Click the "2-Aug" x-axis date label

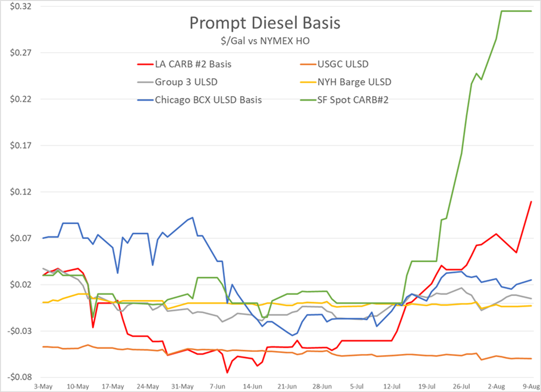[x=496, y=386]
